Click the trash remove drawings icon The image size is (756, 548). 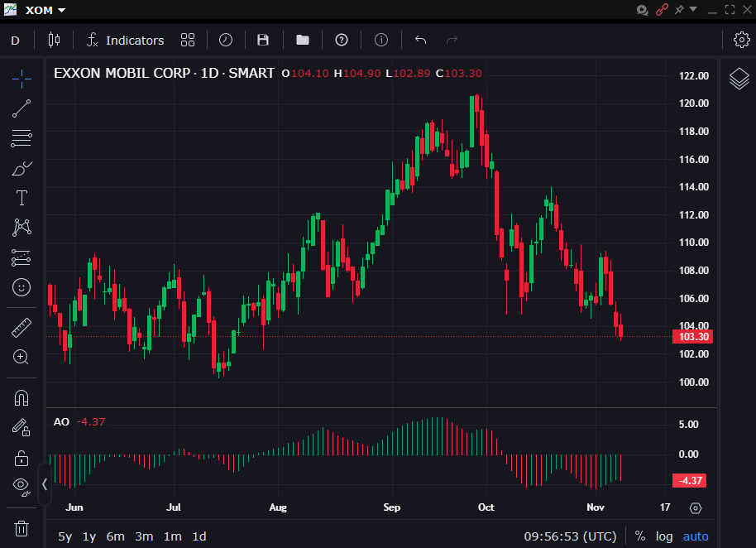(22, 528)
